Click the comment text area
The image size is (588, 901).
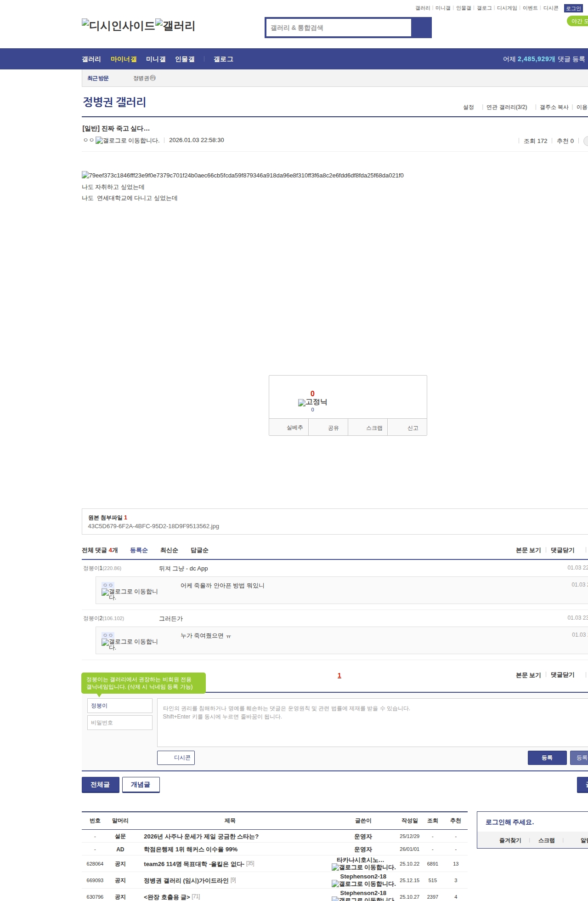tap(373, 723)
